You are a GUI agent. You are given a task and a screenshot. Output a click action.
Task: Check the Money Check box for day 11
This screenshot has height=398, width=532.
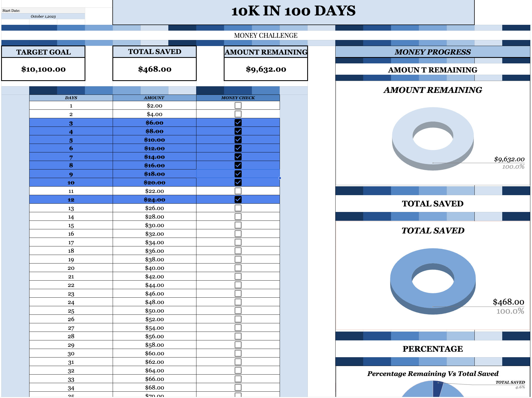[237, 191]
